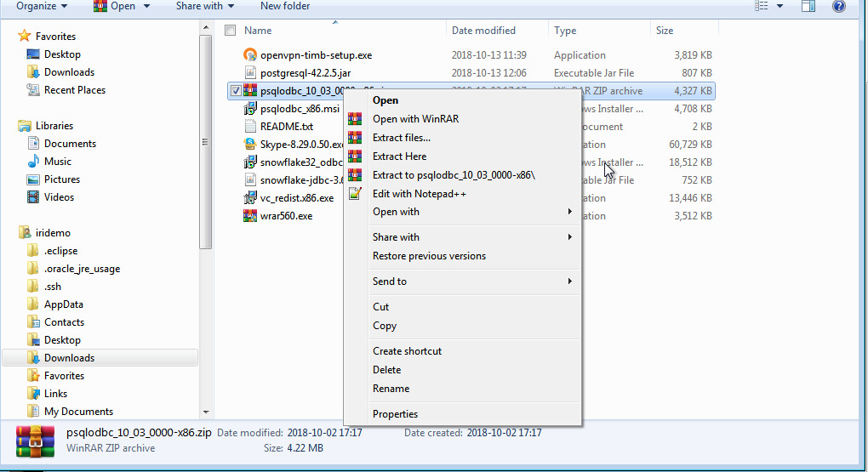868x472 pixels.
Task: Click the WinRAR icon beside Extract Here
Action: (x=355, y=156)
